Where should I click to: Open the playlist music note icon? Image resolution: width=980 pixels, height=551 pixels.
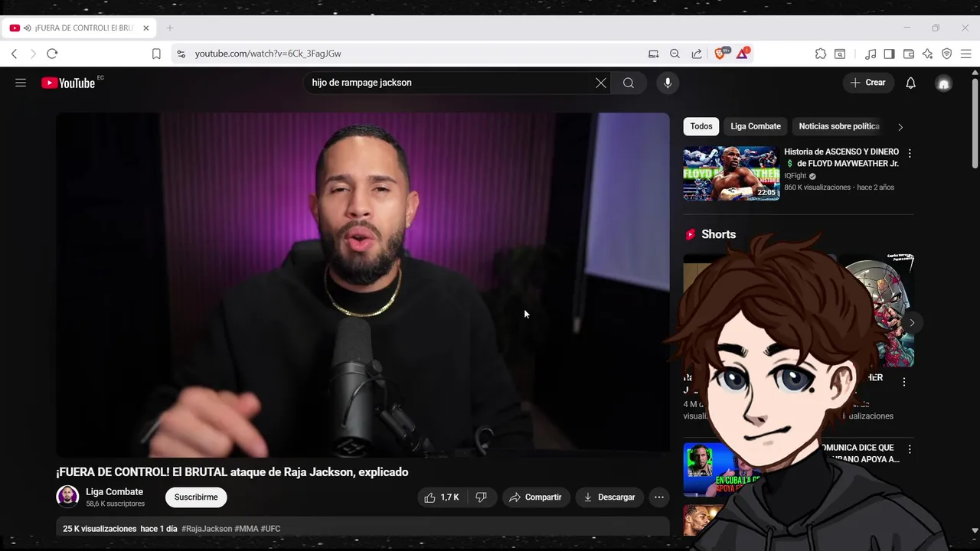pyautogui.click(x=871, y=54)
